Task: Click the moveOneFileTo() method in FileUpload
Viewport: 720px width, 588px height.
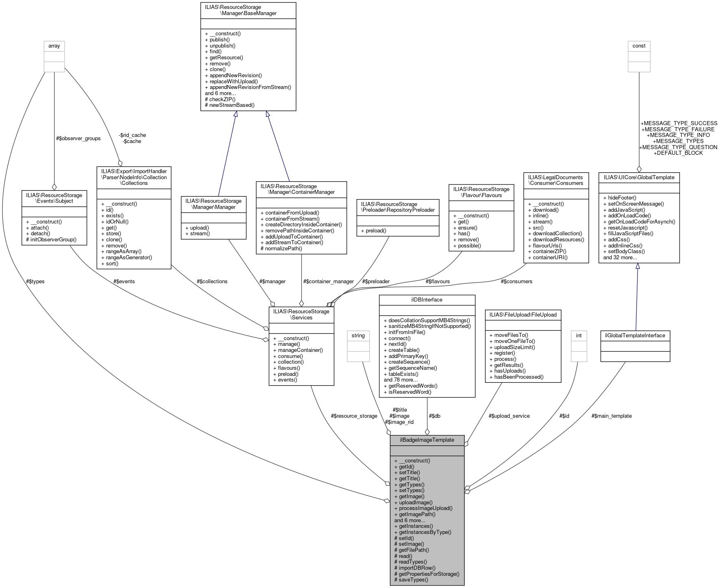Action: pyautogui.click(x=512, y=341)
